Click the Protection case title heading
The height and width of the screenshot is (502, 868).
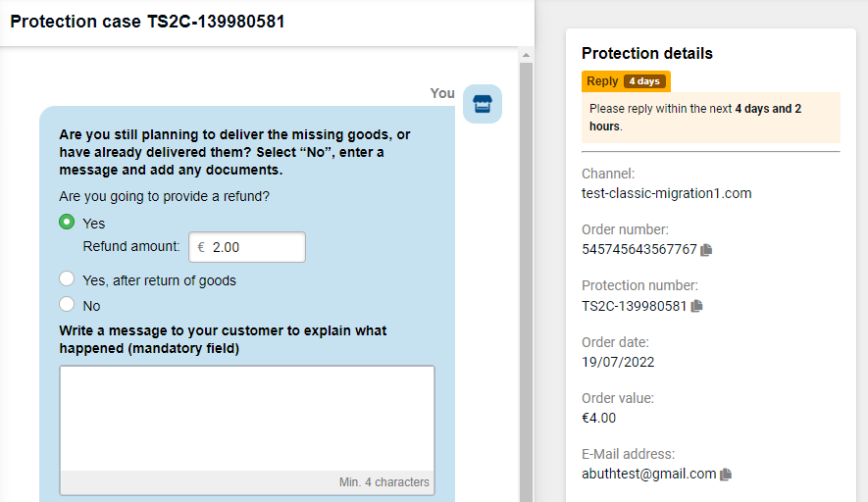click(147, 22)
